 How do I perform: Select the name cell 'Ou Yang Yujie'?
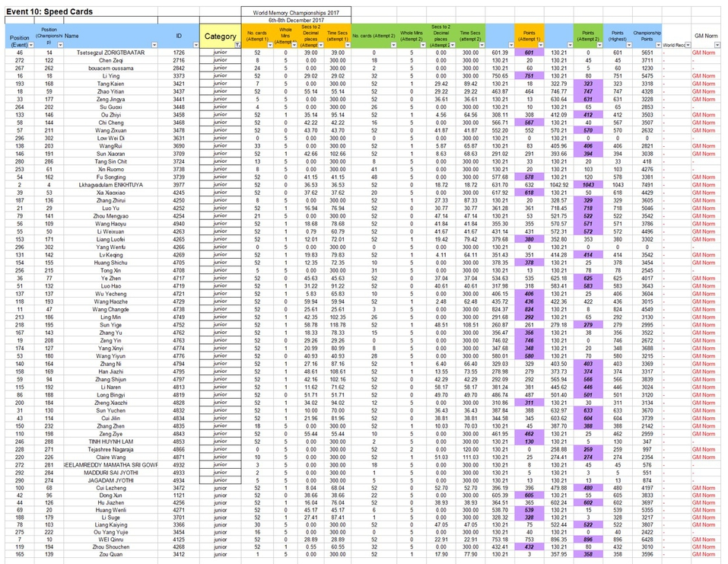(x=110, y=532)
